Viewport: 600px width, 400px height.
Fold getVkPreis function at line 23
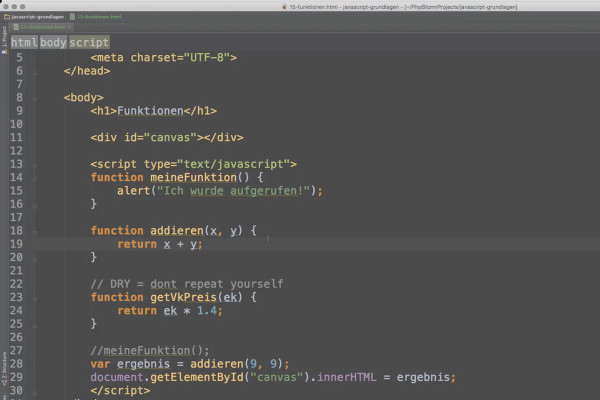coord(35,299)
